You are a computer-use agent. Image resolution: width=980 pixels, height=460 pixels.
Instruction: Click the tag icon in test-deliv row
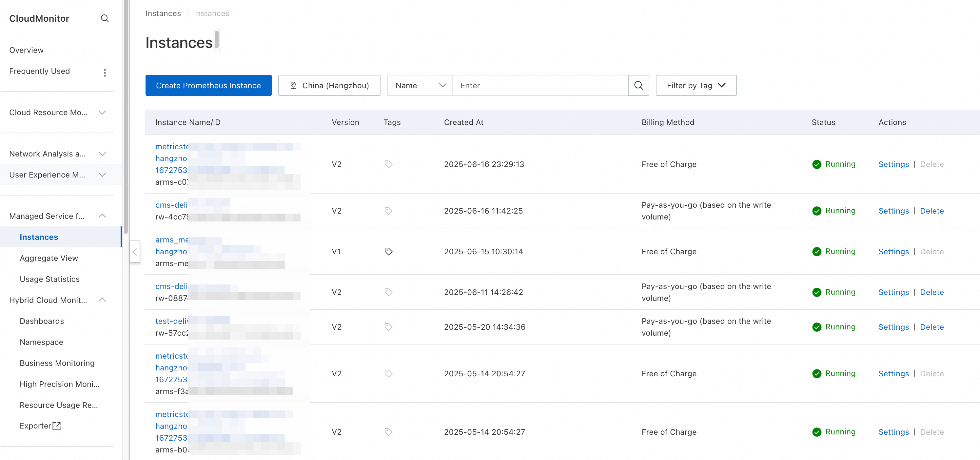point(388,327)
